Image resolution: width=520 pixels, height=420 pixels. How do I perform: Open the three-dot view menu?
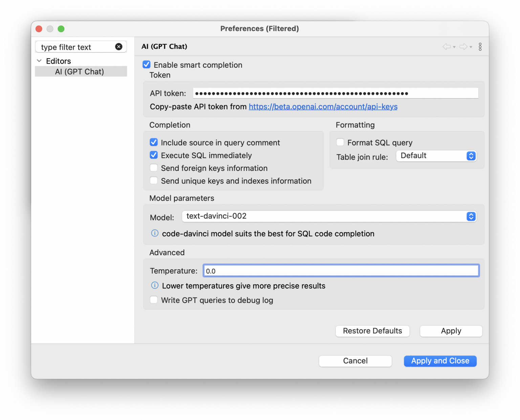(x=480, y=46)
